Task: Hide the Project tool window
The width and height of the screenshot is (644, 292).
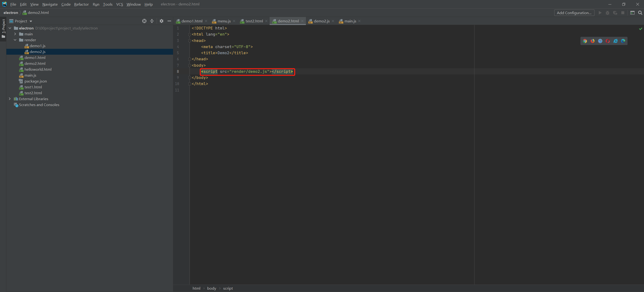Action: tap(169, 21)
